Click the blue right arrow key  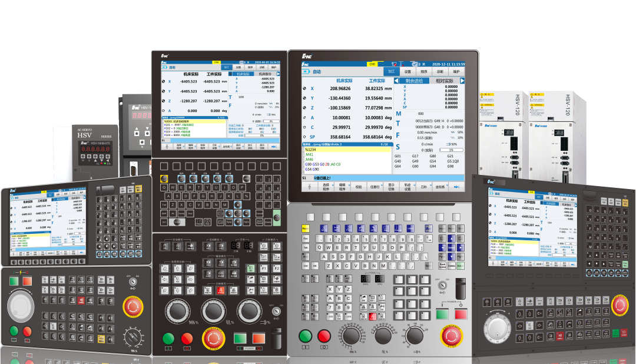pos(461,248)
